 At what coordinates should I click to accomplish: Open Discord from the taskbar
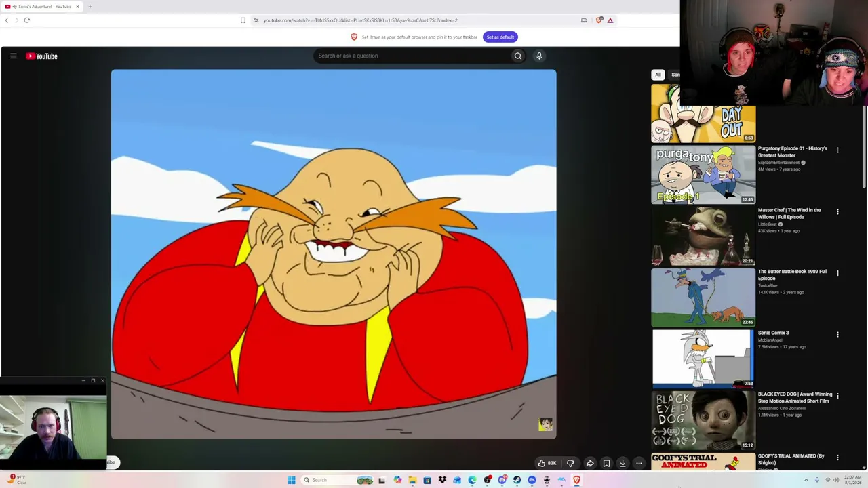(502, 480)
